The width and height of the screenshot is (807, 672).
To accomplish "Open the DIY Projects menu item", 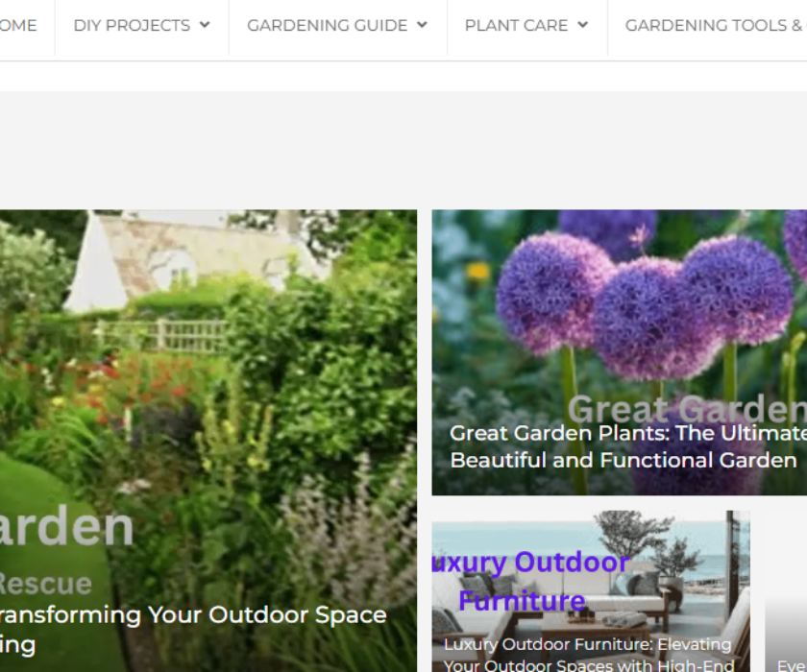I will coord(132,25).
